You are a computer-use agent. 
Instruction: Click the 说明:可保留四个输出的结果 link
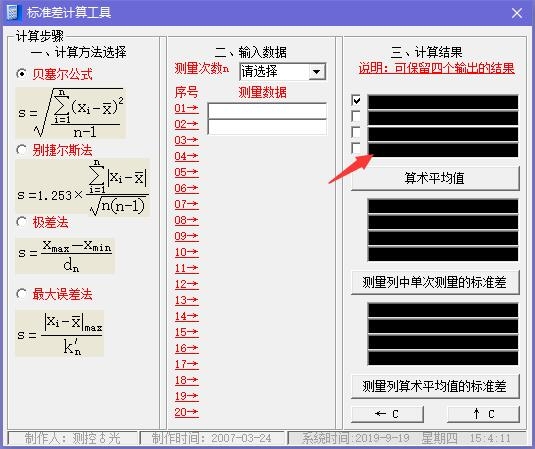pyautogui.click(x=436, y=68)
